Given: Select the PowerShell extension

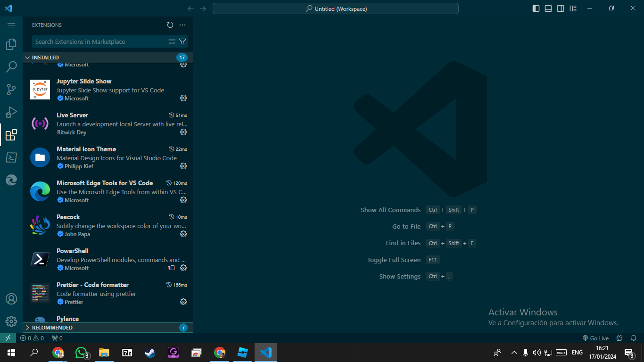Looking at the screenshot, I should 108,259.
